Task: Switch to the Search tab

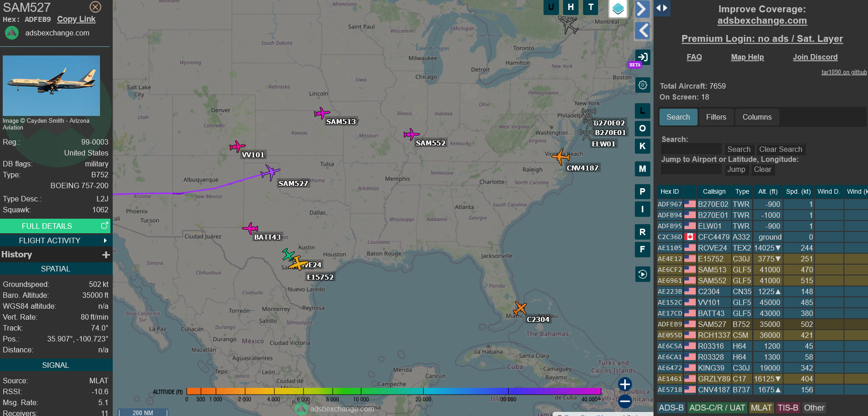Action: point(678,117)
